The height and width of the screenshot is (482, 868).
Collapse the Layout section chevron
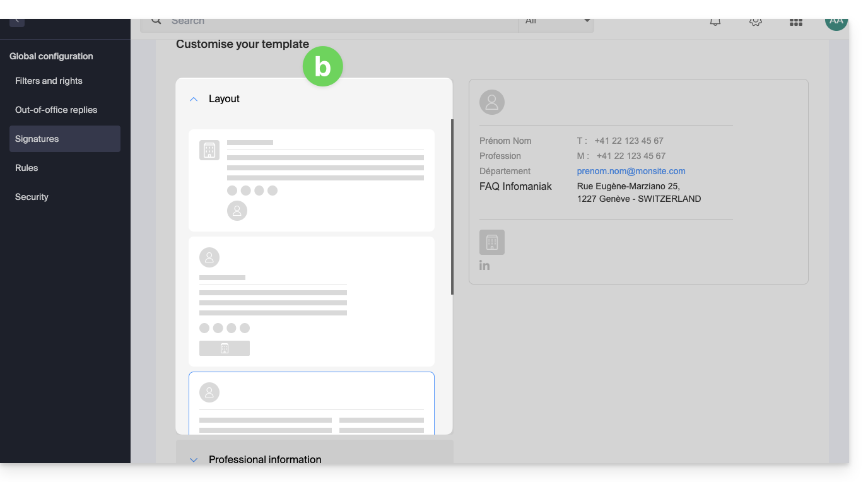coord(194,99)
